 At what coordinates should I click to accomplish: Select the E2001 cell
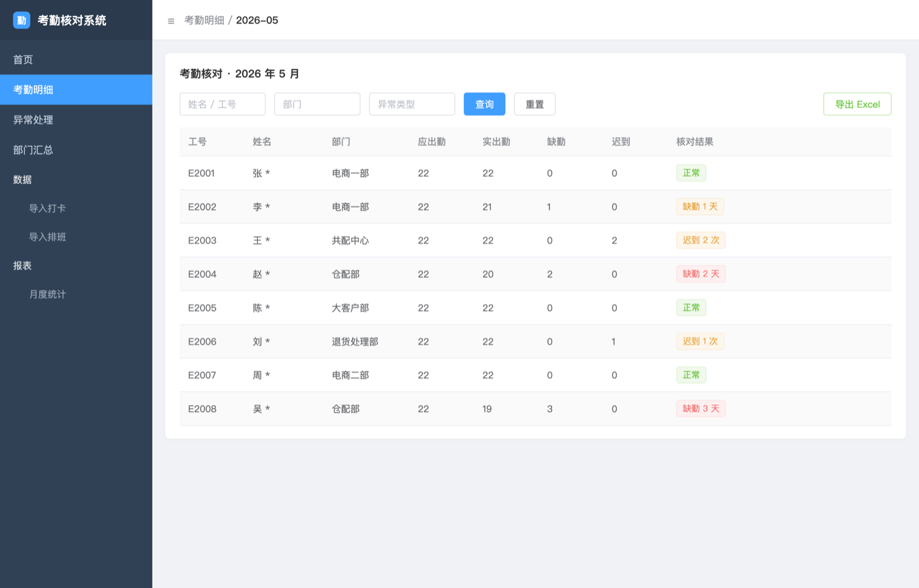(x=202, y=173)
